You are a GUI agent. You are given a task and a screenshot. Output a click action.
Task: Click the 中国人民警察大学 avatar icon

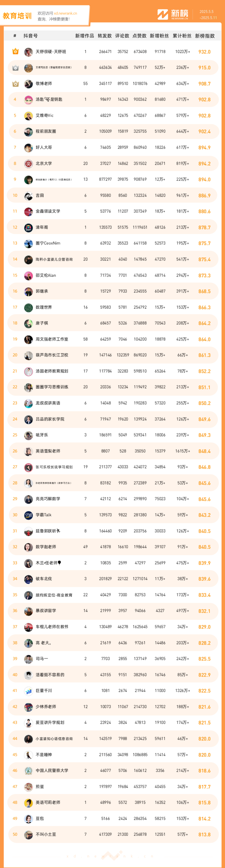(28, 770)
